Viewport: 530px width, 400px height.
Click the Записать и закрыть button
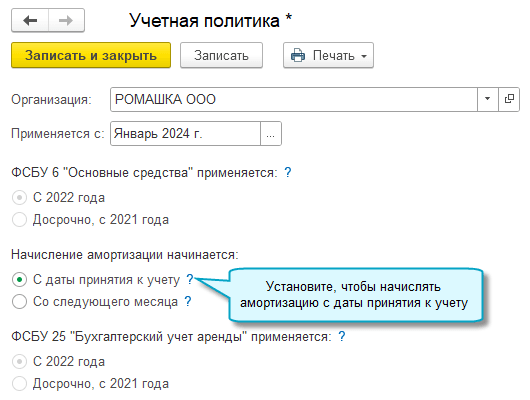coord(91,55)
